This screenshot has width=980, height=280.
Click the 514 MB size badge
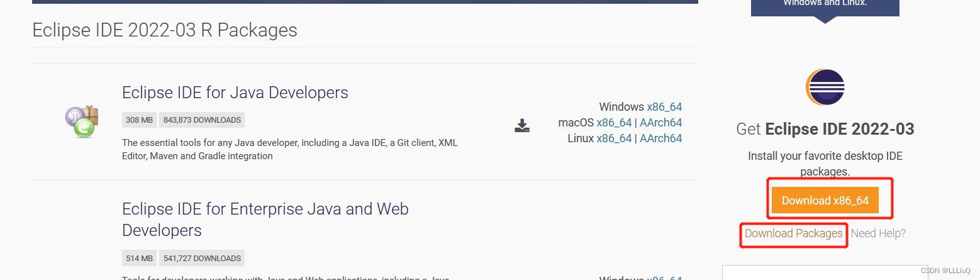point(140,258)
